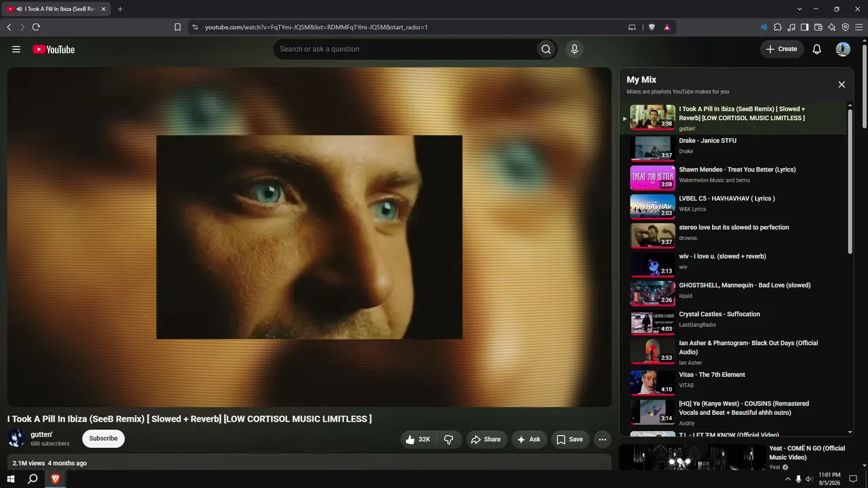Image resolution: width=868 pixels, height=488 pixels.
Task: Go back in browser history
Action: coord(9,27)
